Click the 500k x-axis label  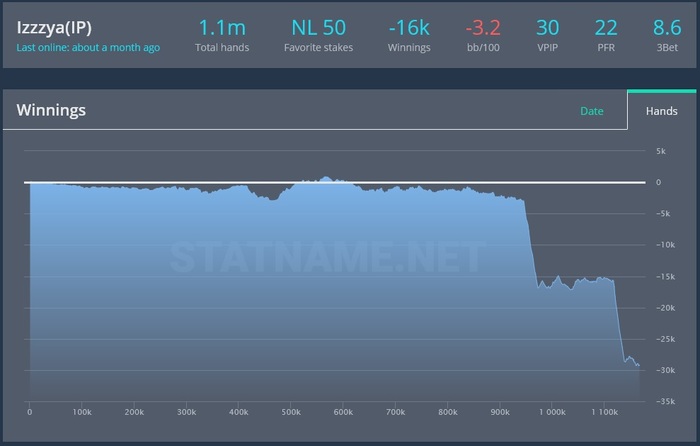pos(291,412)
